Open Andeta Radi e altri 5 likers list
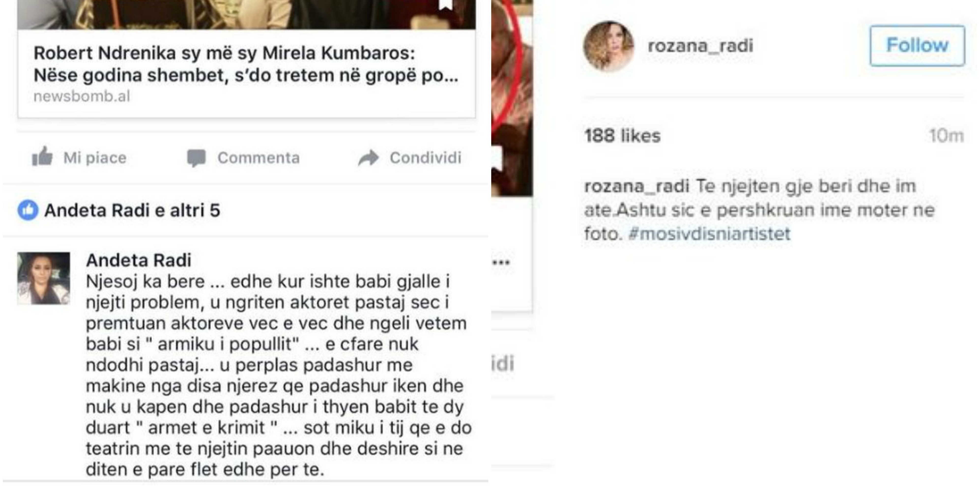The height and width of the screenshot is (488, 980). 132,210
